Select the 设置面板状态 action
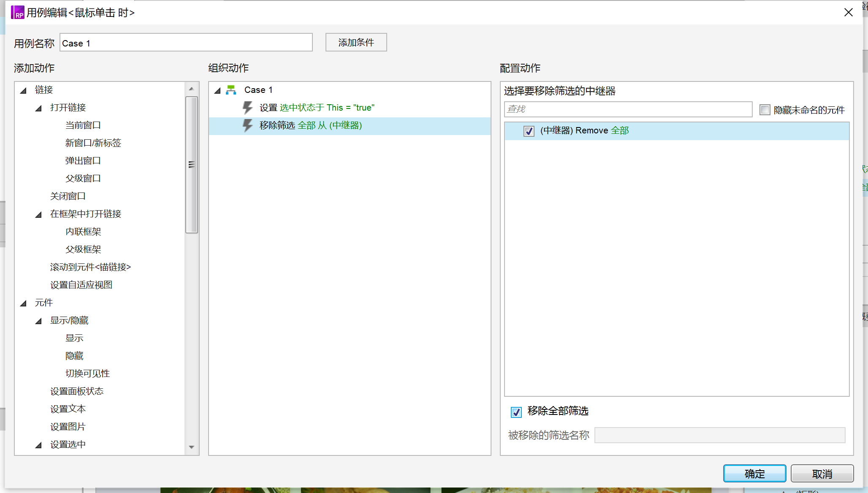The width and height of the screenshot is (868, 493). click(77, 391)
